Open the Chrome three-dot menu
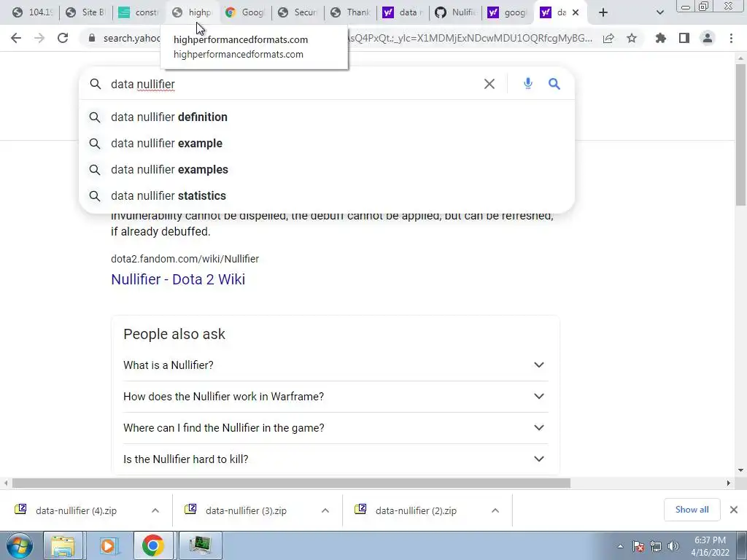This screenshot has height=560, width=747. [x=731, y=38]
